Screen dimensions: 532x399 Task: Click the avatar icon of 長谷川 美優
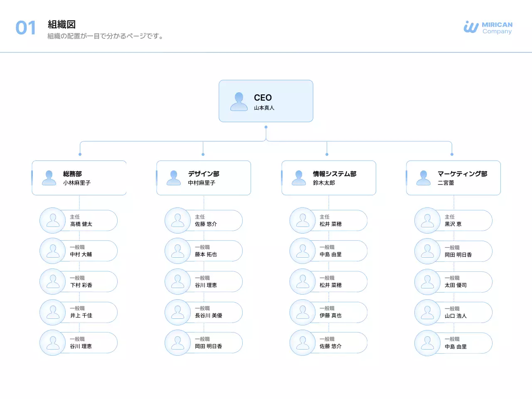pos(178,312)
